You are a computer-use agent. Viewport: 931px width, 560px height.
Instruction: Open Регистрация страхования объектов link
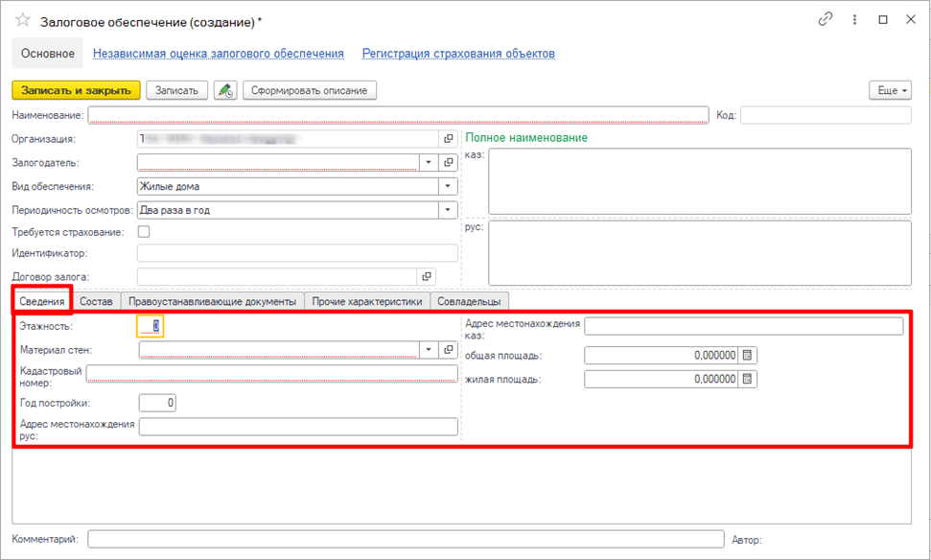coord(458,54)
